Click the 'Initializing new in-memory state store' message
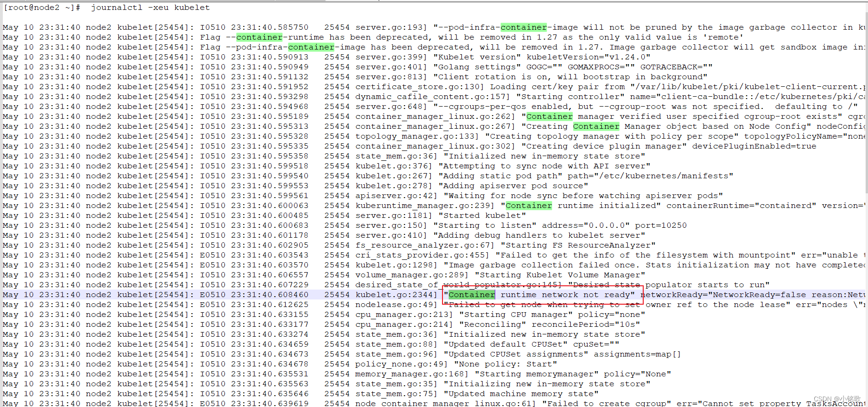868x407 pixels. click(547, 384)
